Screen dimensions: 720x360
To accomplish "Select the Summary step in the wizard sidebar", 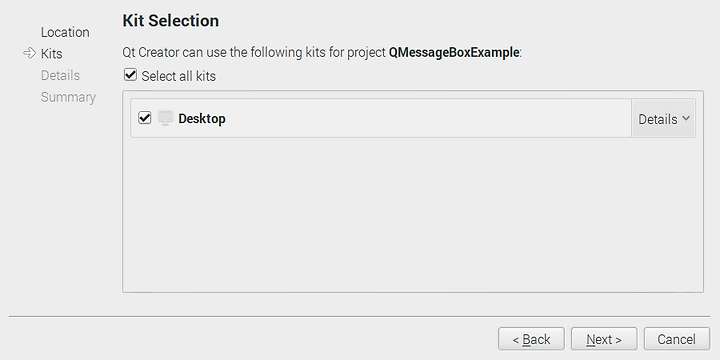I will point(68,97).
